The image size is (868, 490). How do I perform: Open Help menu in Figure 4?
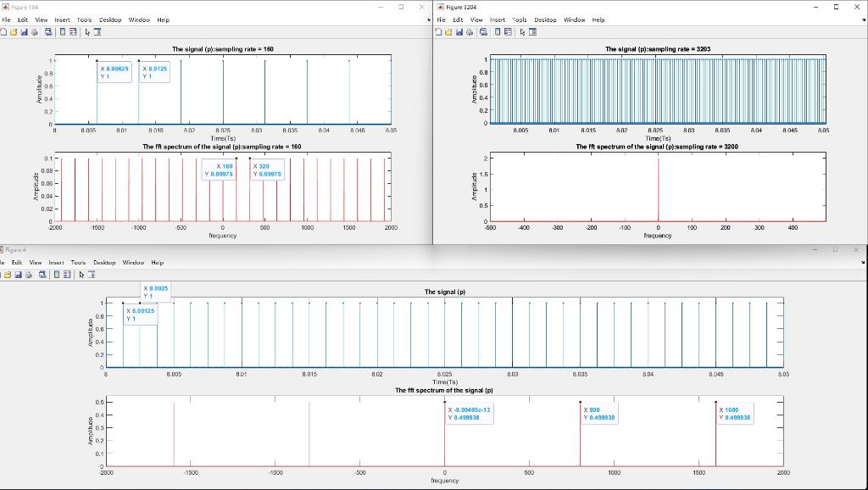coord(157,263)
